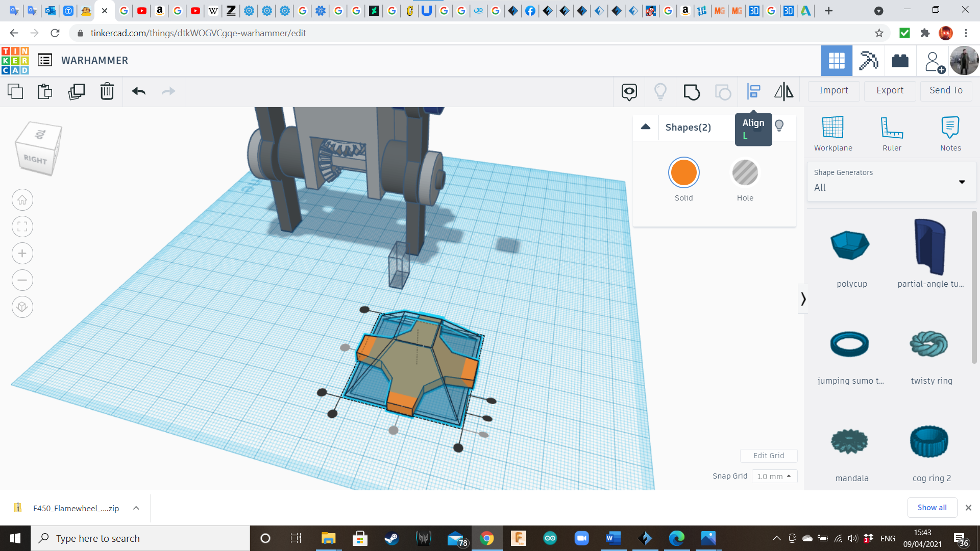Redo the action
This screenshot has width=980, height=551.
click(168, 91)
